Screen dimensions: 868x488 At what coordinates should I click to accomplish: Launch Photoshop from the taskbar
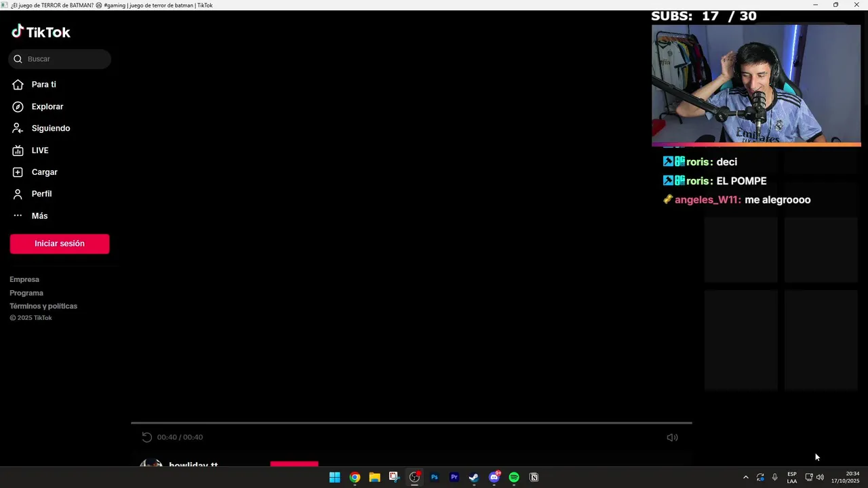pyautogui.click(x=434, y=477)
